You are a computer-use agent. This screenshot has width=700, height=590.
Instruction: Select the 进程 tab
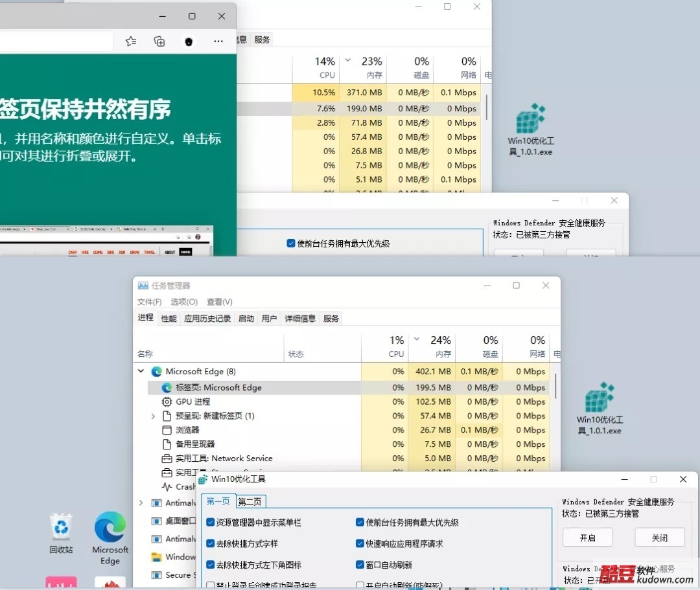(x=146, y=317)
